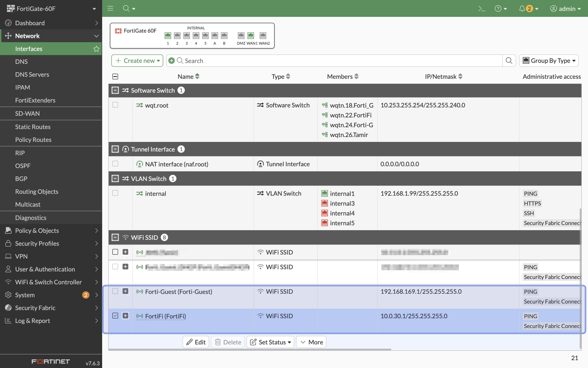Screen dimensions: 588x368
Task: Click the search magnifier in the interfaces search bar
Action: click(509, 61)
